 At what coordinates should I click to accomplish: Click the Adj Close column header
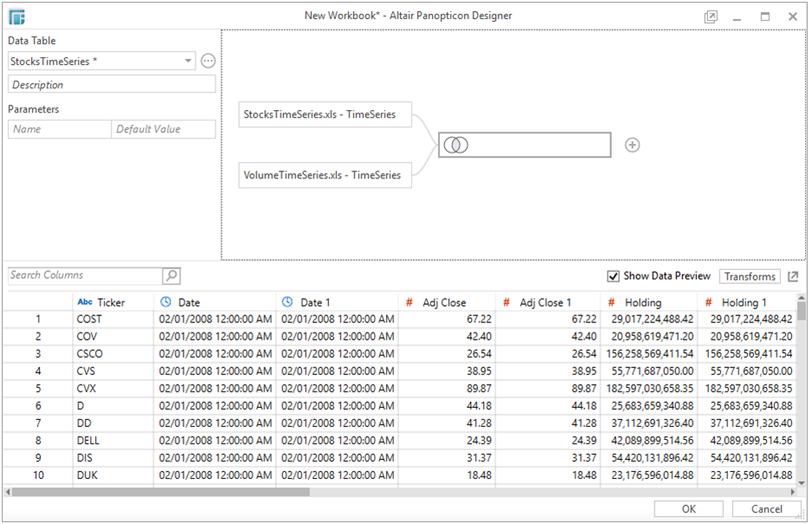point(444,302)
